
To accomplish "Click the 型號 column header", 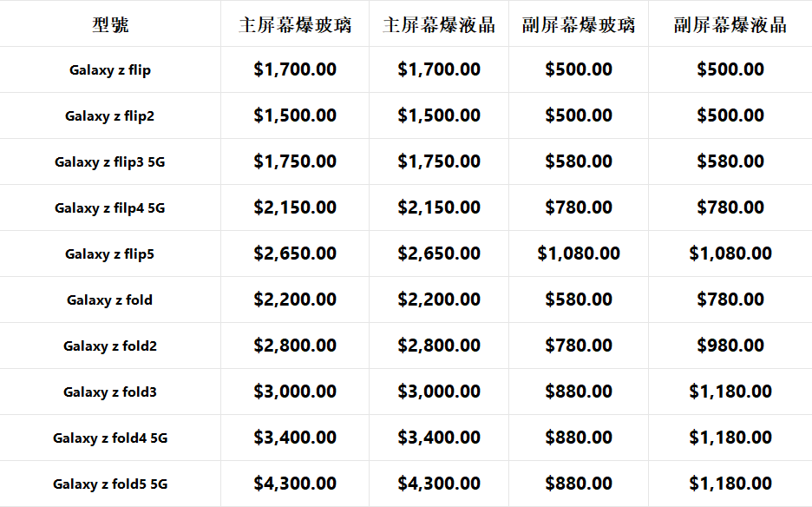I will click(110, 24).
